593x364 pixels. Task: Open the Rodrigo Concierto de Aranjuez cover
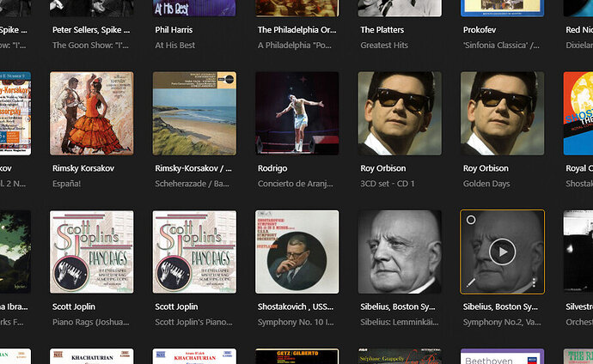pyautogui.click(x=297, y=113)
